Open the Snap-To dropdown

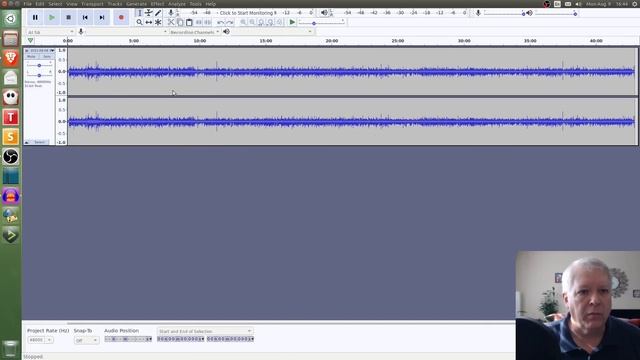[x=86, y=340]
